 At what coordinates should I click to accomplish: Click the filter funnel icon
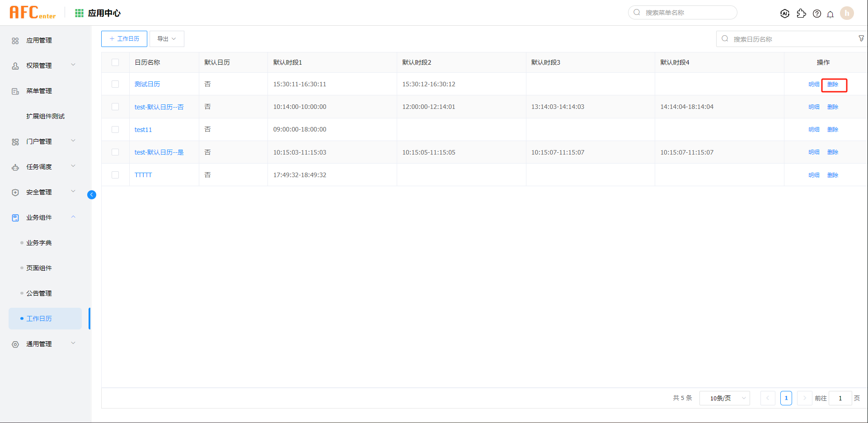pyautogui.click(x=861, y=38)
